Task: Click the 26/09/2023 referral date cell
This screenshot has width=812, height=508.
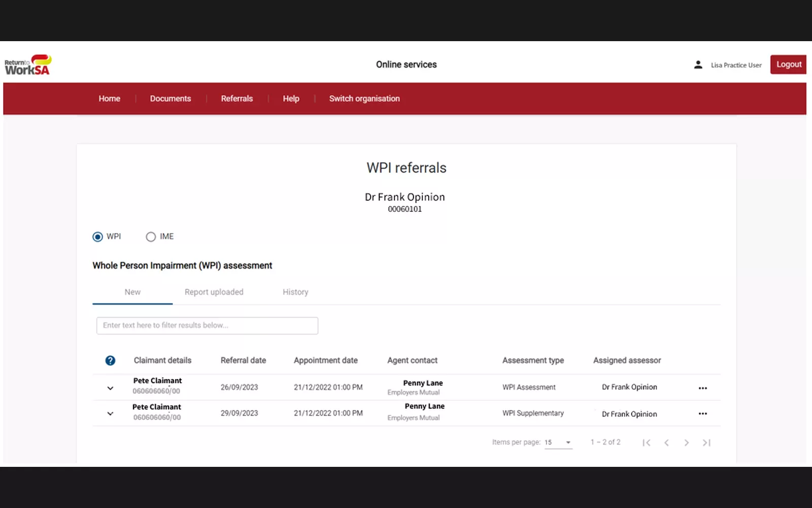Action: 239,387
